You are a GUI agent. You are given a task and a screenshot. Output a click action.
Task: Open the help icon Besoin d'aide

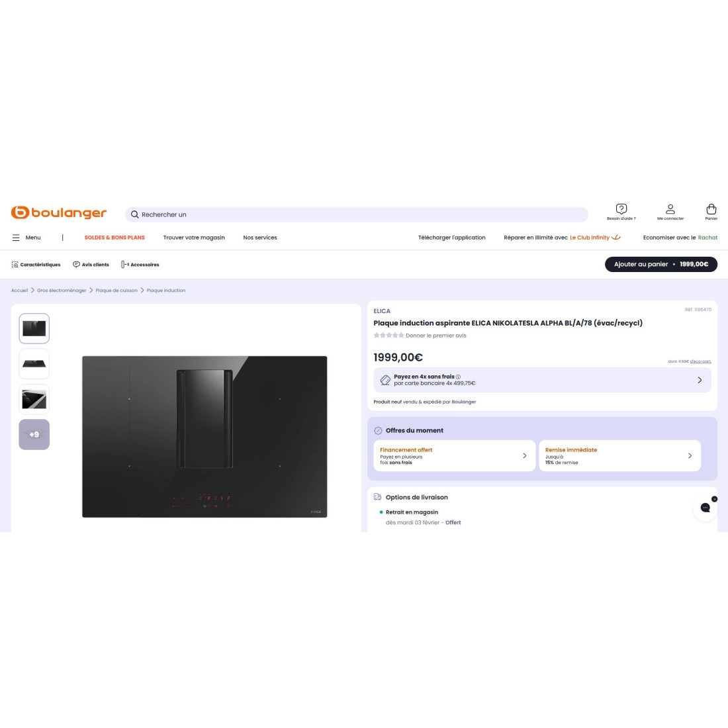(621, 209)
